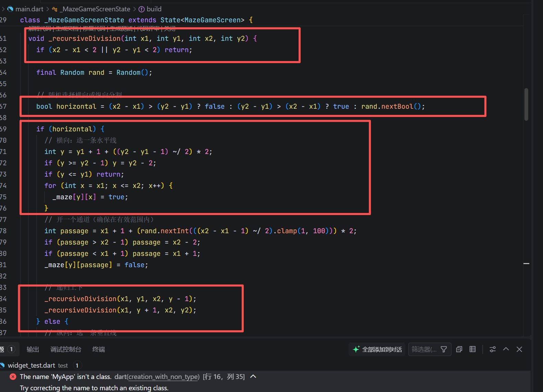
Task: Open the creation_with_non_type link
Action: coord(163,377)
